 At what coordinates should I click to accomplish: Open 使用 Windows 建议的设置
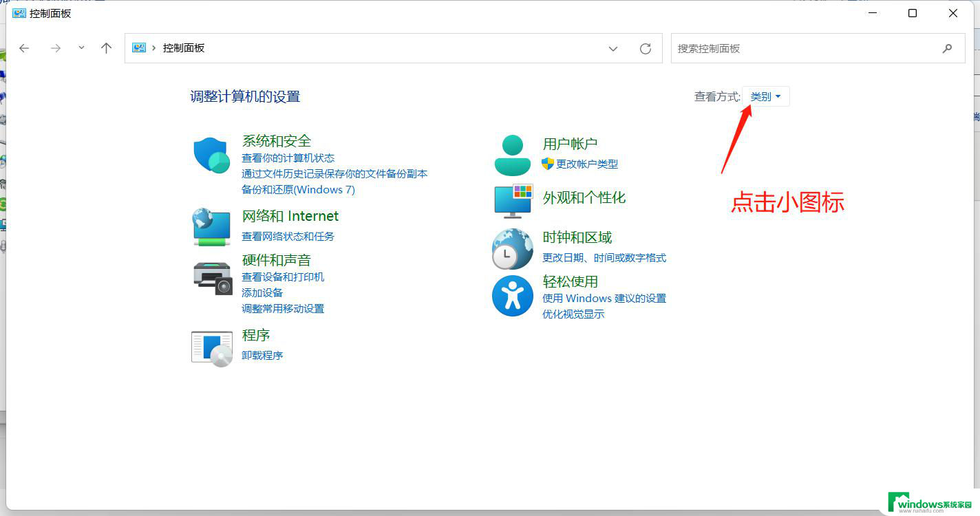tap(604, 298)
